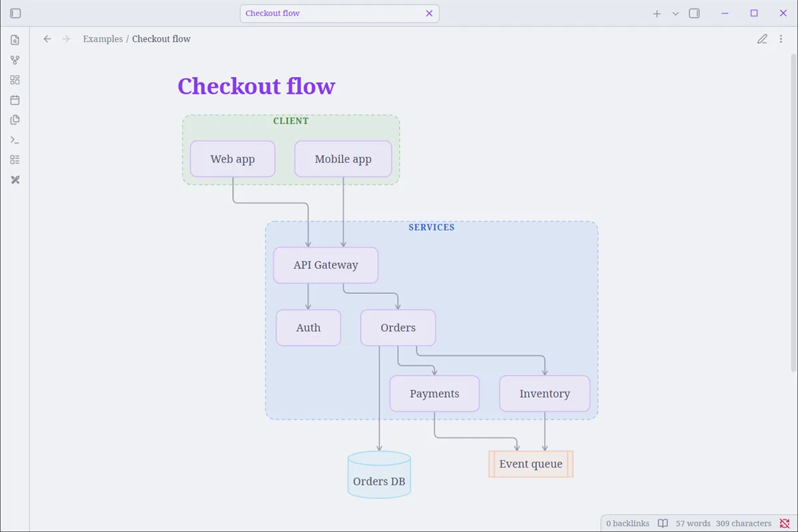Open today's daily note calendar icon
This screenshot has height=532, width=798.
click(x=15, y=100)
